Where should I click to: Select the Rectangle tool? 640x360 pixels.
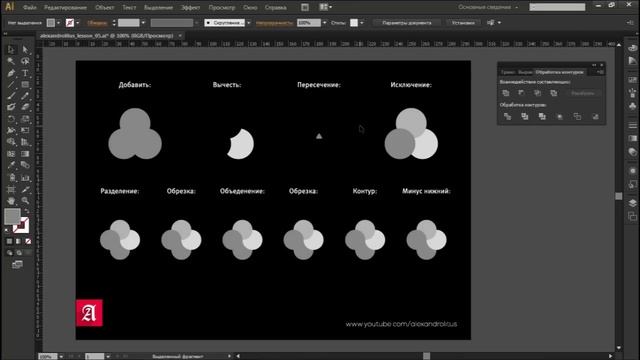click(x=25, y=84)
